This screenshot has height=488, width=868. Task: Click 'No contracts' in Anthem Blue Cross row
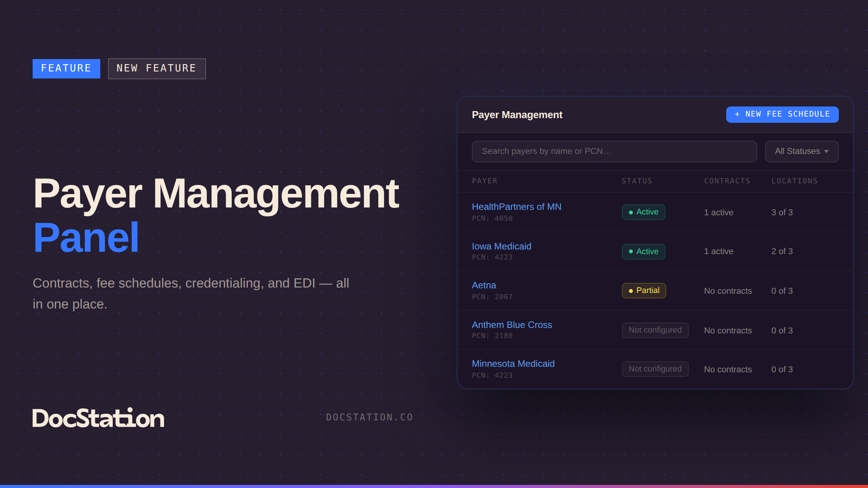(x=728, y=331)
